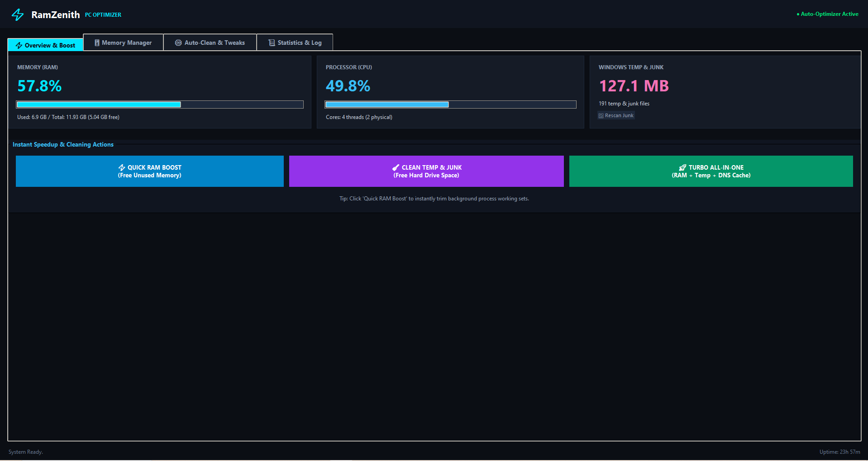Click the 'System Ready.' status bar message
This screenshot has height=461, width=868.
coord(26,452)
